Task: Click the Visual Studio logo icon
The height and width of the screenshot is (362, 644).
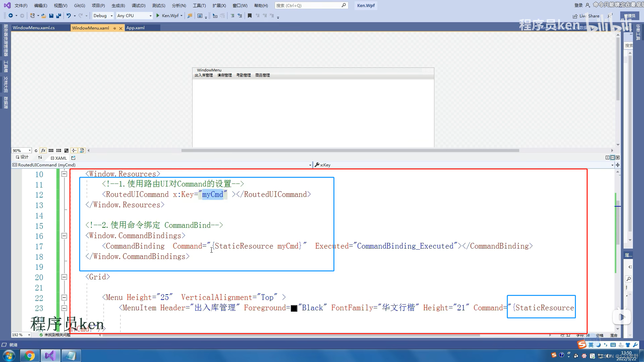Action: [7, 5]
